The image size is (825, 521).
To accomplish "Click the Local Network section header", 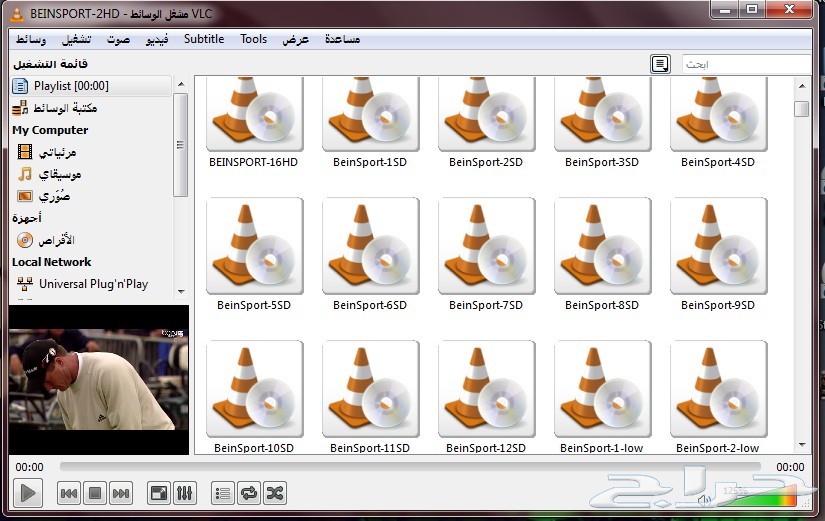I will pyautogui.click(x=52, y=262).
